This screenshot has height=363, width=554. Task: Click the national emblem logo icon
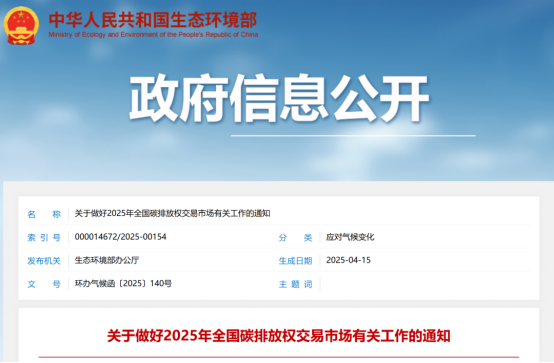(x=21, y=26)
